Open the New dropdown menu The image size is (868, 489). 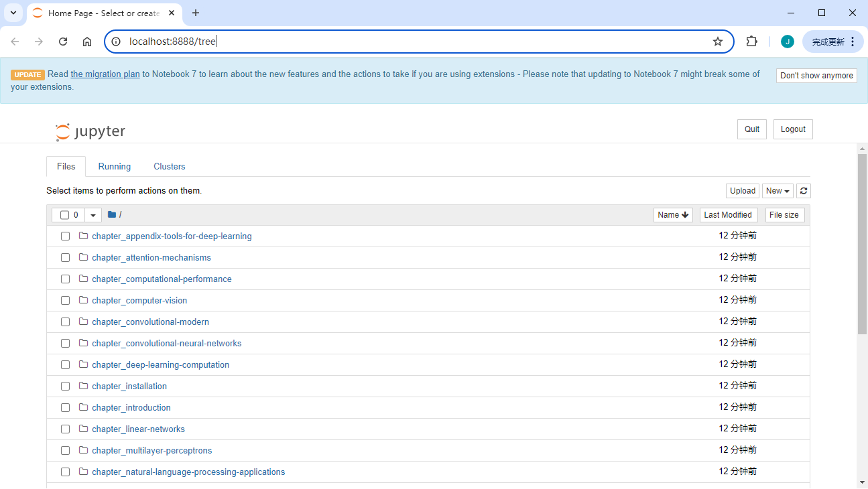[778, 191]
